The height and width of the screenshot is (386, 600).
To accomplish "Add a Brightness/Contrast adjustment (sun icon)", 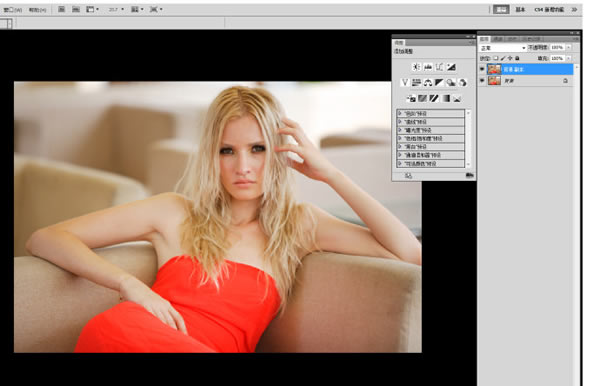I will 416,67.
